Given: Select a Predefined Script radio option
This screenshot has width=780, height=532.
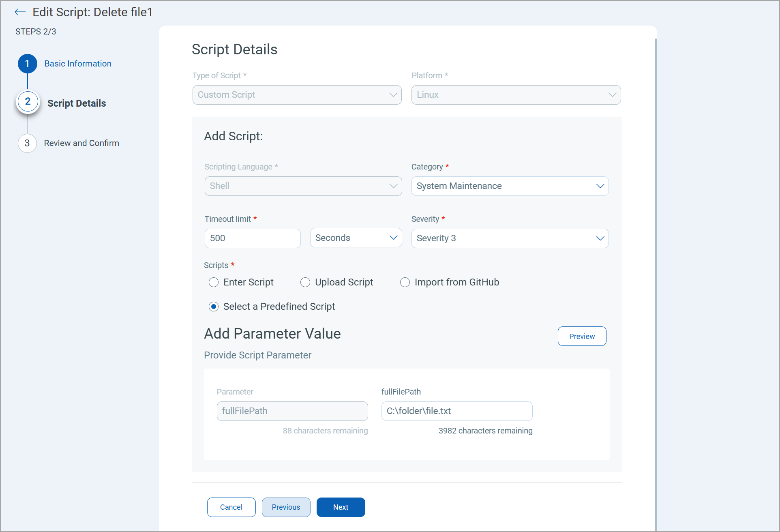Looking at the screenshot, I should click(x=214, y=307).
